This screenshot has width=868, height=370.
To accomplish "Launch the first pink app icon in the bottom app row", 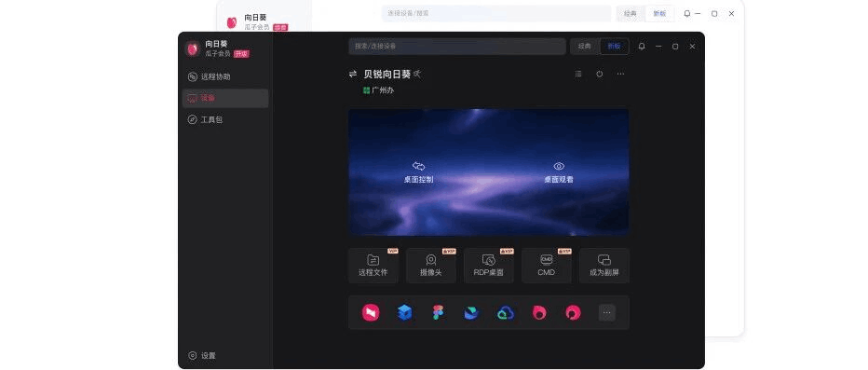I will point(371,313).
